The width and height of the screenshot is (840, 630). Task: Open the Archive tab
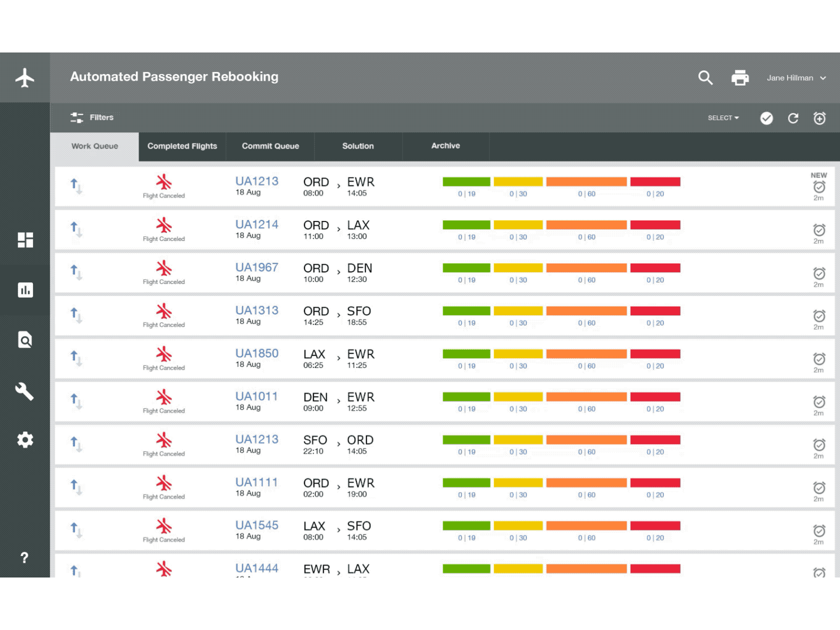(x=445, y=146)
